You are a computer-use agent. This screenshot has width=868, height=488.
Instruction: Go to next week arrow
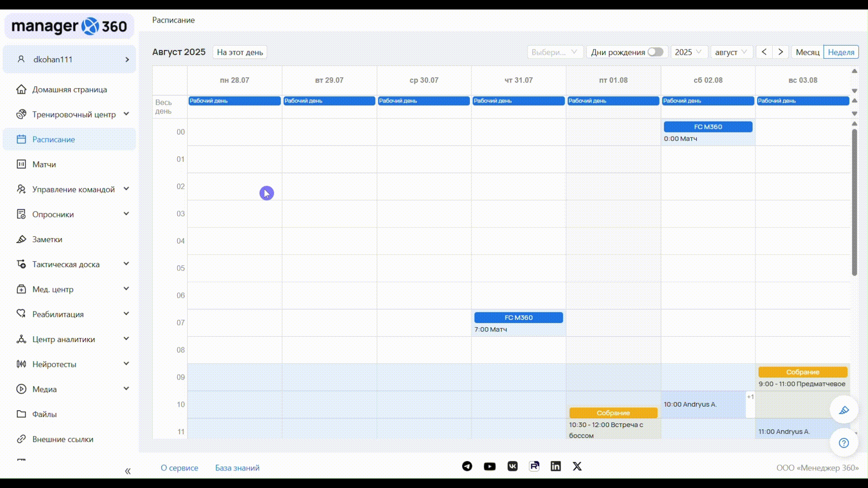[781, 52]
